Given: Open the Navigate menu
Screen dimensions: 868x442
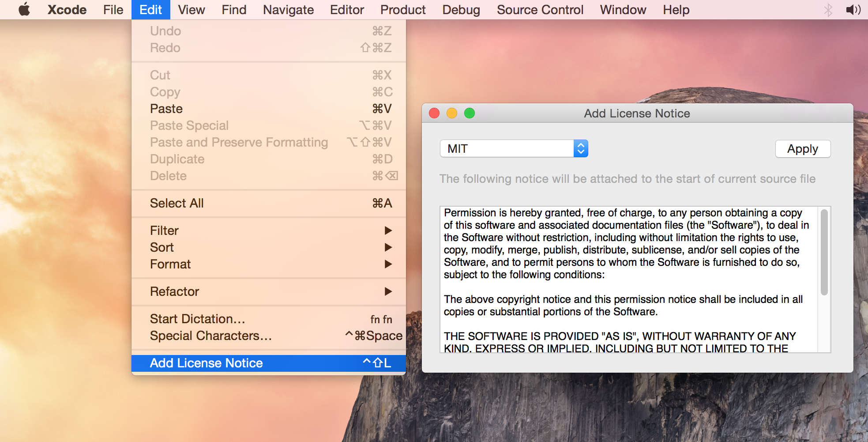Looking at the screenshot, I should pos(288,10).
